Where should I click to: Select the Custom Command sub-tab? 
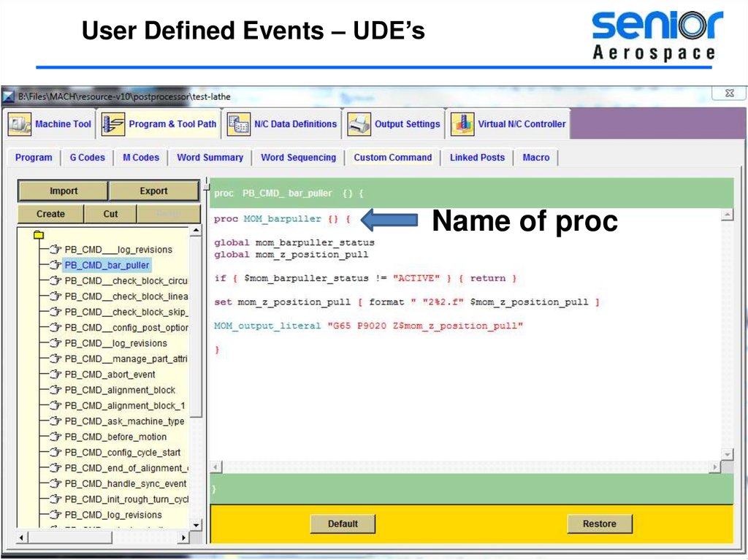[392, 158]
